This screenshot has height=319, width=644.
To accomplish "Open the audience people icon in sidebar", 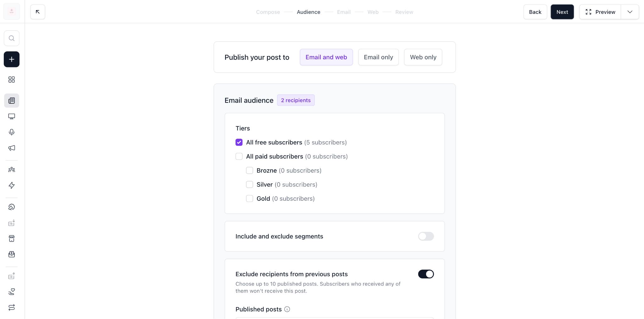I will click(12, 170).
